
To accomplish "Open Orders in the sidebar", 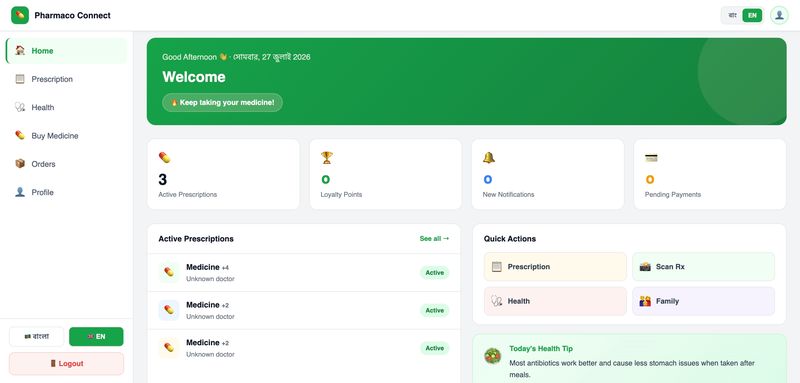I will click(66, 164).
